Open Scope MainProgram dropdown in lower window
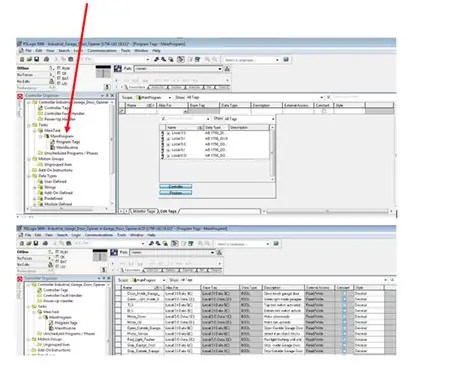This screenshot has height=368, width=460. [x=164, y=280]
